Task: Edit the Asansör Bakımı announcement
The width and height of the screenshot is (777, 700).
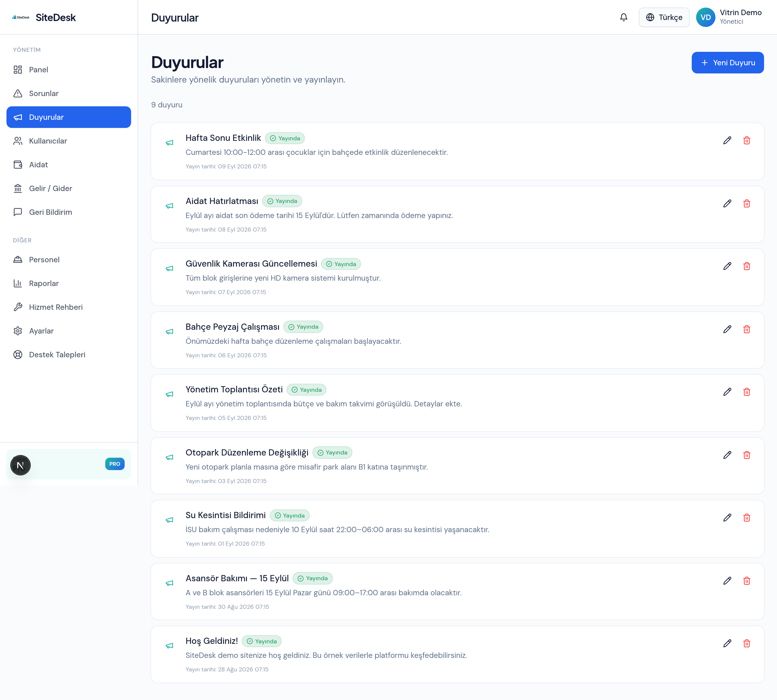Action: pos(727,581)
